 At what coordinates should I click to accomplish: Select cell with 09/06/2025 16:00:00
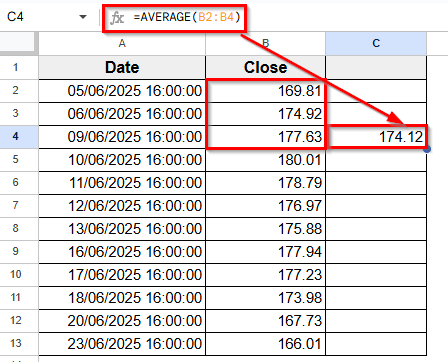122,137
